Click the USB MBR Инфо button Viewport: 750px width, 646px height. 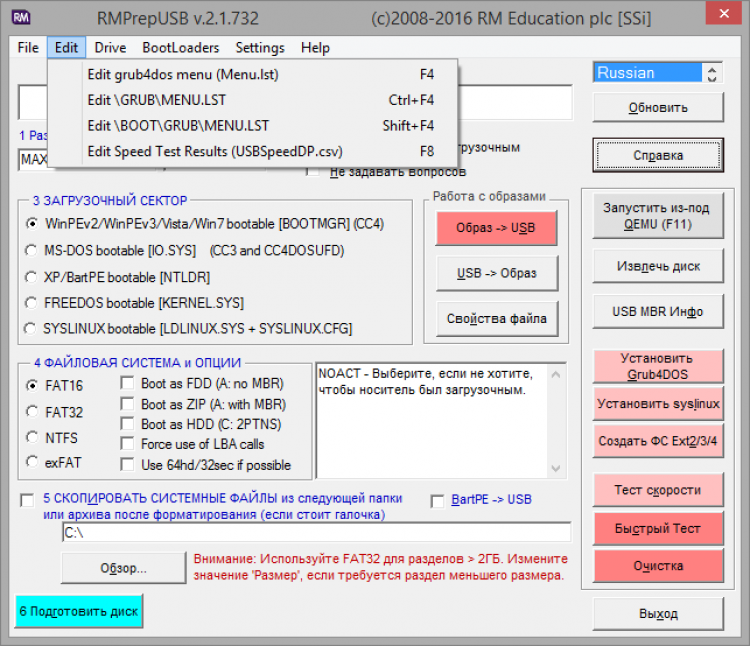coord(658,312)
